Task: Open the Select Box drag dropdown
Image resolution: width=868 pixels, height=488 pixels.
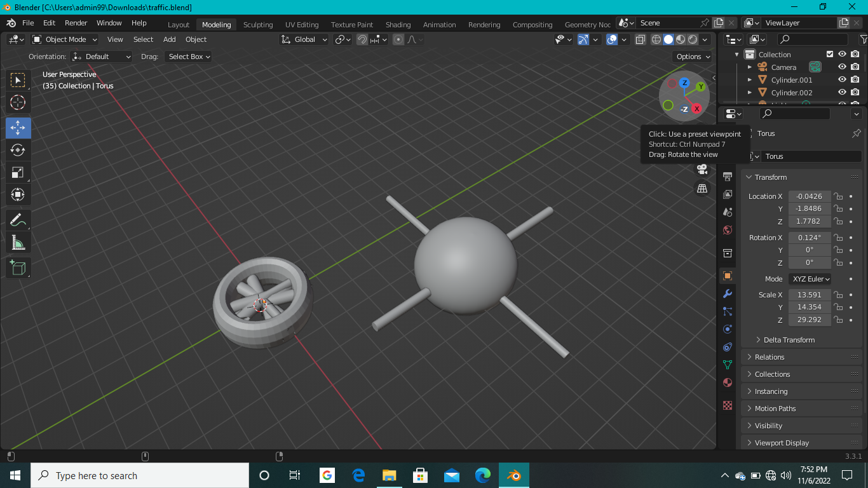Action: pos(189,57)
